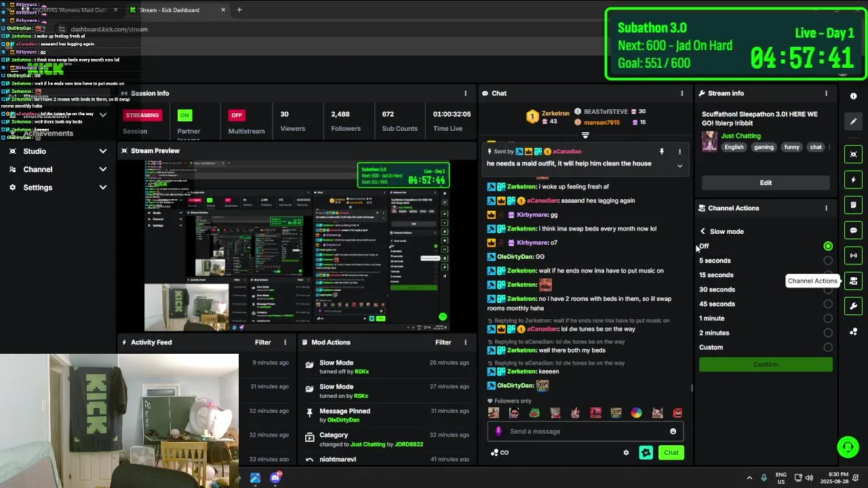Screen dimensions: 868x488
Task: Toggle the Multistream OFF switch
Action: click(x=237, y=115)
